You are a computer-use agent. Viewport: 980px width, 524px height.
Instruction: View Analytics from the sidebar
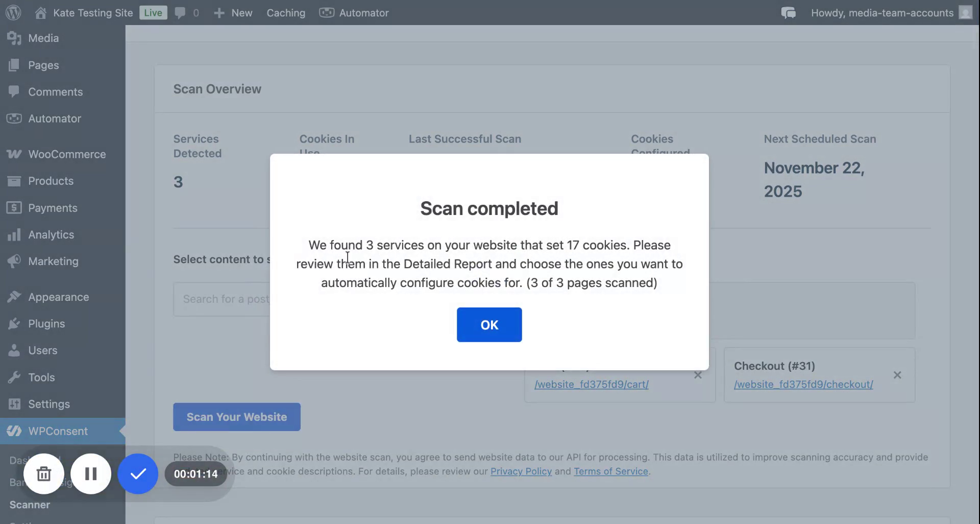coord(51,234)
